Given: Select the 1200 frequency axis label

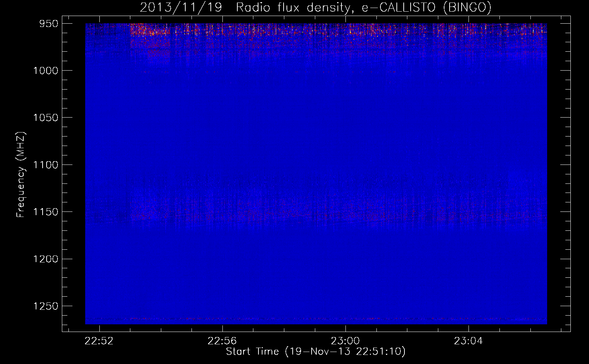Looking at the screenshot, I should point(46,259).
